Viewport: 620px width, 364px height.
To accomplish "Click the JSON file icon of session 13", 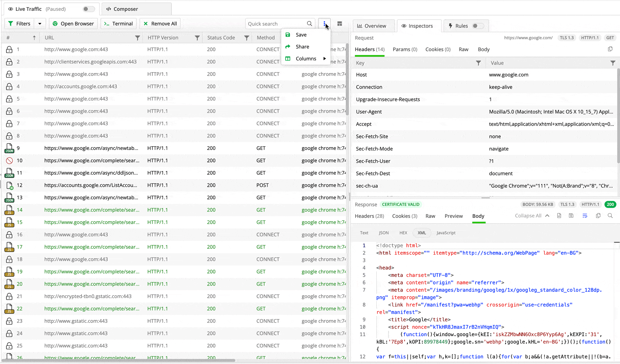I will coord(9,198).
